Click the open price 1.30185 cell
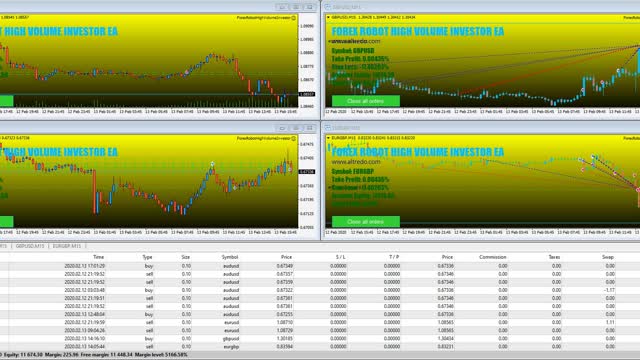Viewport: 640px width, 360px height. pos(285,338)
